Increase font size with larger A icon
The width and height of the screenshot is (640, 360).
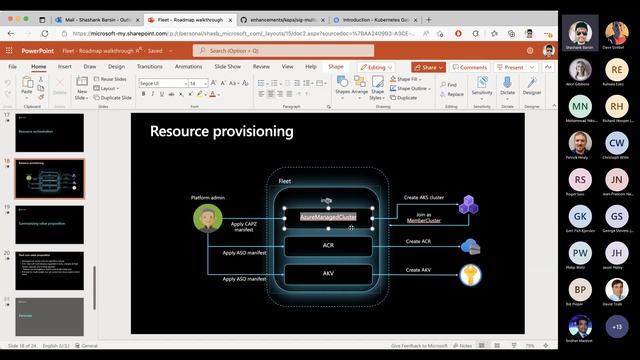[x=213, y=83]
